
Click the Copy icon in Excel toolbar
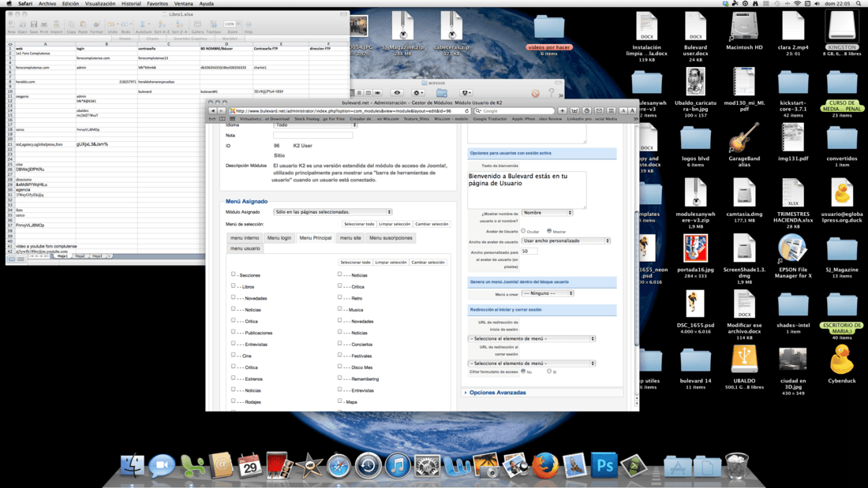pyautogui.click(x=71, y=25)
